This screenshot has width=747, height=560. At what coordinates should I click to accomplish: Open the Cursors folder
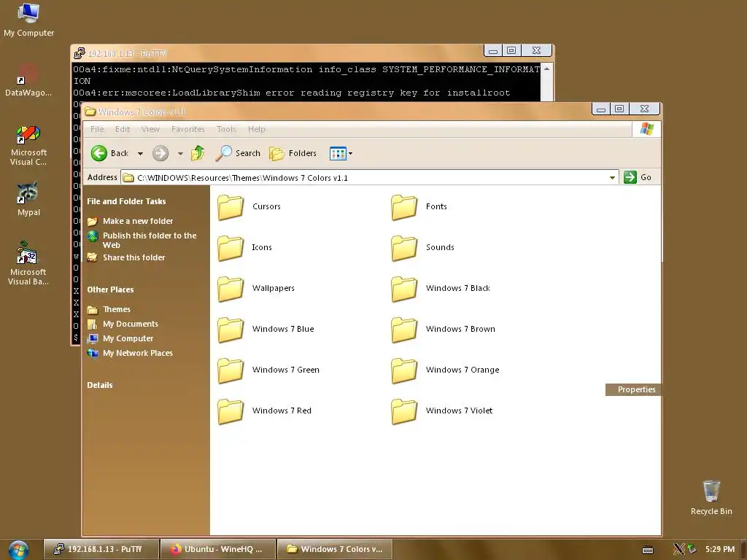[x=249, y=206]
